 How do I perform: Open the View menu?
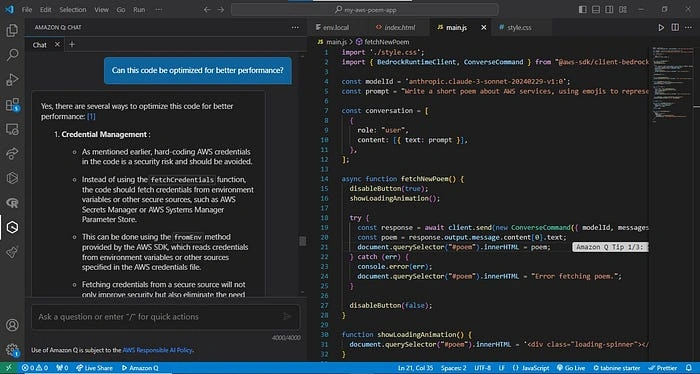pos(101,9)
